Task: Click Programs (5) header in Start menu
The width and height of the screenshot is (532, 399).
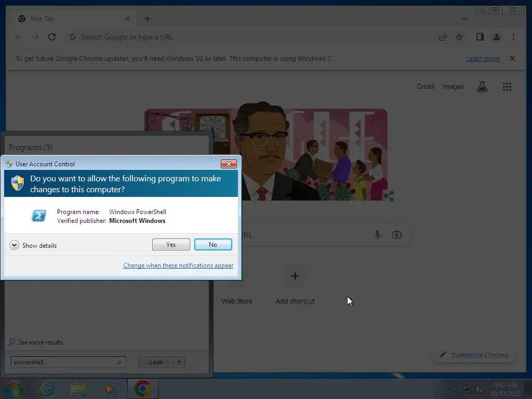Action: coord(31,147)
